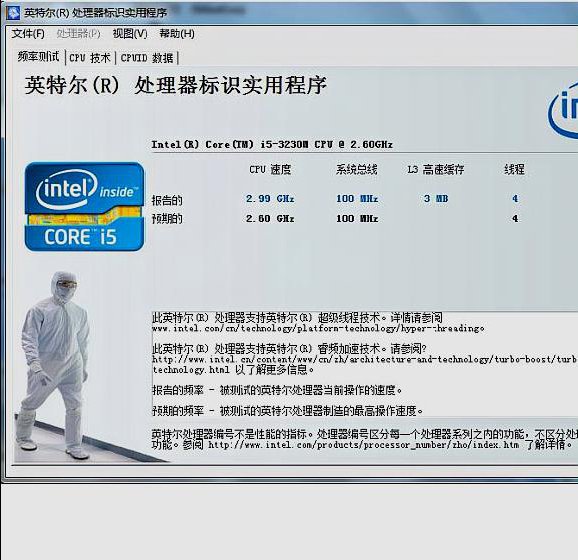The height and width of the screenshot is (560, 578).
Task: Open the turbo-boost technology URL
Action: [x=364, y=364]
